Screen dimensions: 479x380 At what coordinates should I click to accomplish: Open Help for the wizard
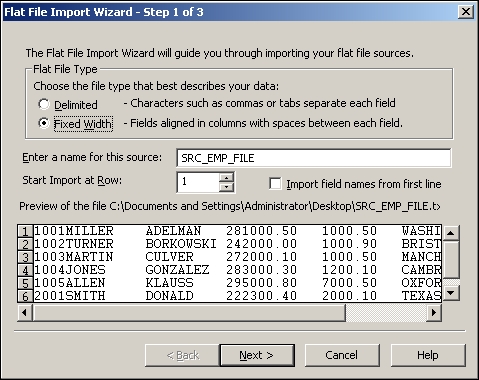point(428,355)
